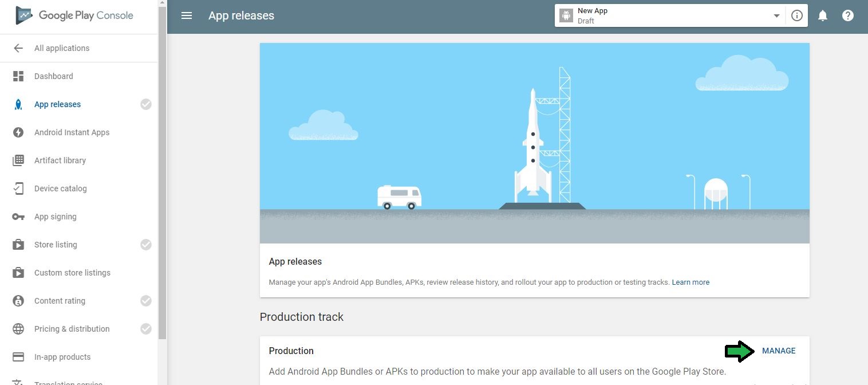Click the App releases rocket icon
This screenshot has width=868, height=385.
(x=18, y=104)
